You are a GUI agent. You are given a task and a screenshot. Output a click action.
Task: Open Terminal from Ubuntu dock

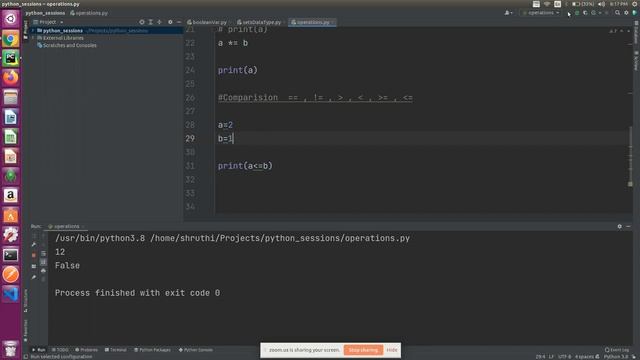(x=11, y=255)
